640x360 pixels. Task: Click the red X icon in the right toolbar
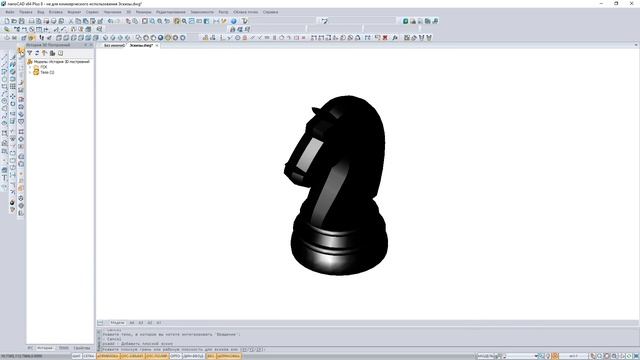pos(385,38)
